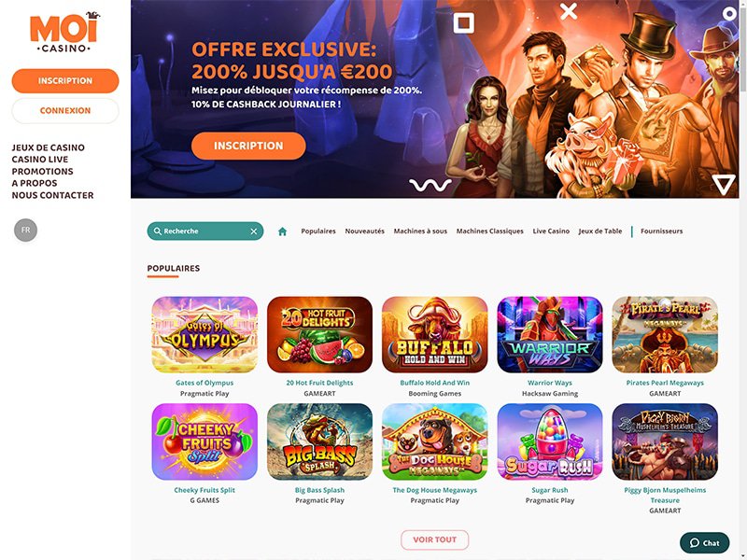Click the VOIR TOUT button
Screen dimensions: 747x560
coord(434,539)
